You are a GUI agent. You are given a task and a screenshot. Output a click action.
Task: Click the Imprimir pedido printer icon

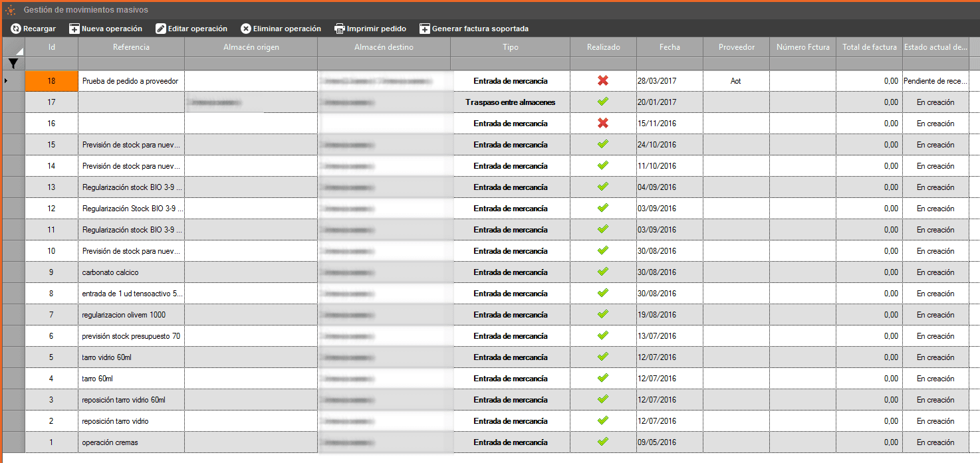(x=339, y=29)
